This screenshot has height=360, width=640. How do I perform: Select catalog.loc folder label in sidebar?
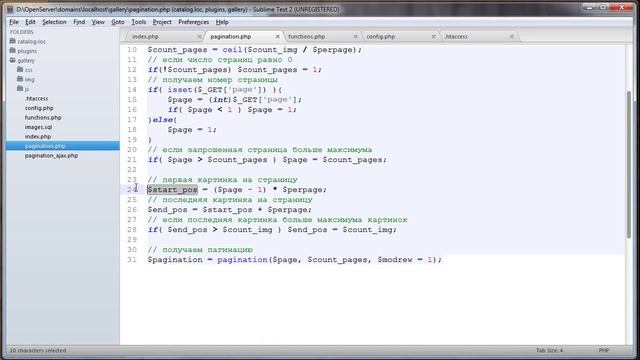(x=31, y=42)
